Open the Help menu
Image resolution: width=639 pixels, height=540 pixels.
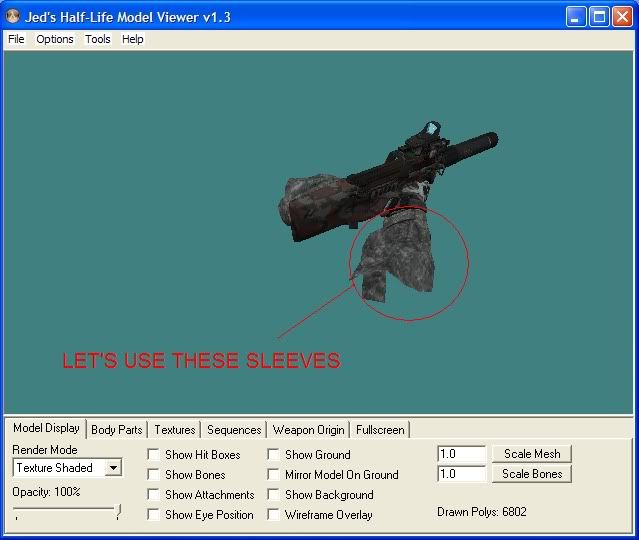(x=133, y=39)
